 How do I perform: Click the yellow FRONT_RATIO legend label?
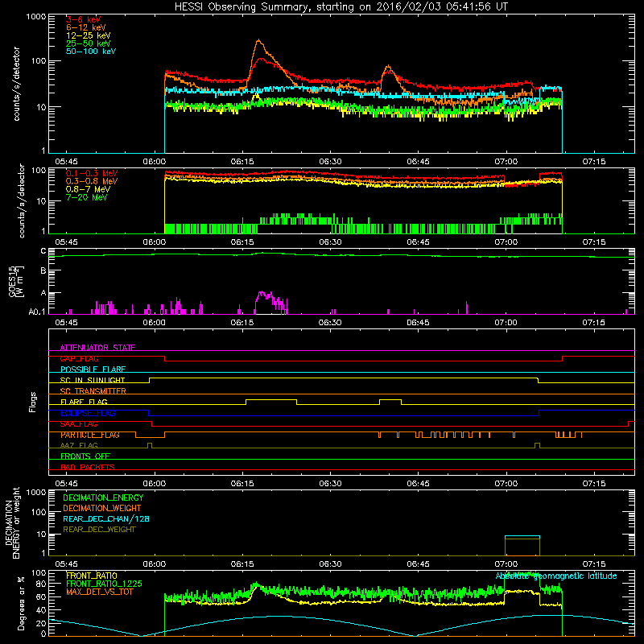click(92, 576)
